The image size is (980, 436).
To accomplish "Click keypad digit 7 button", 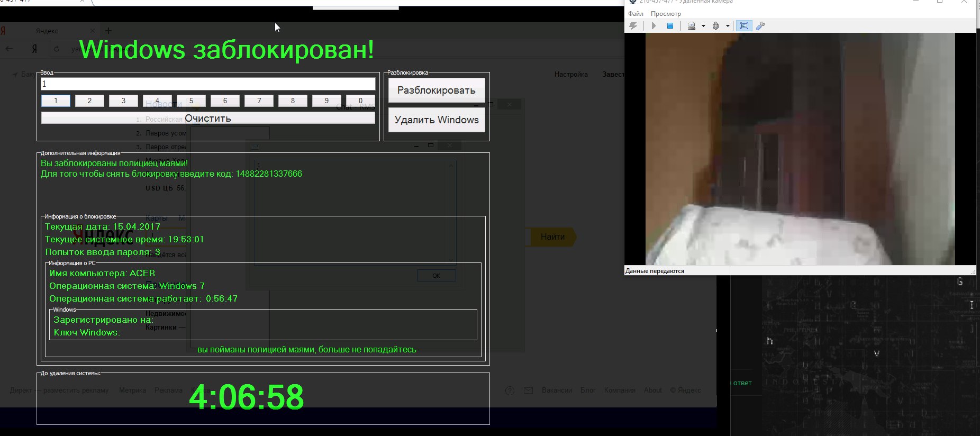I will (x=259, y=101).
